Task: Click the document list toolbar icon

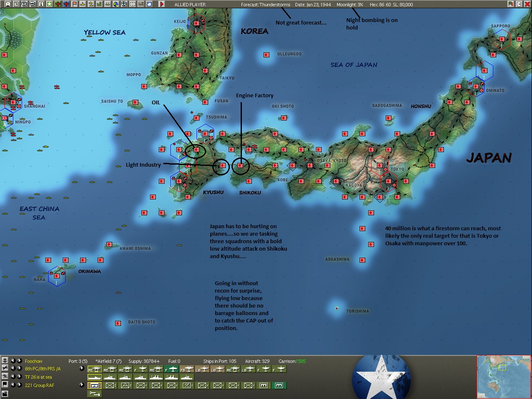Action: pos(16,4)
